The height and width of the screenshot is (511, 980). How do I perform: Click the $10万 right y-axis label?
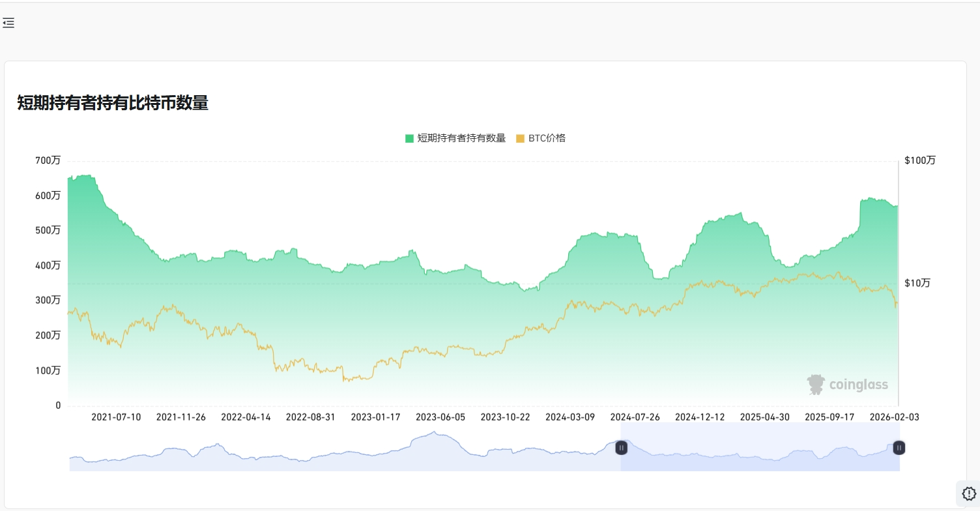click(917, 283)
